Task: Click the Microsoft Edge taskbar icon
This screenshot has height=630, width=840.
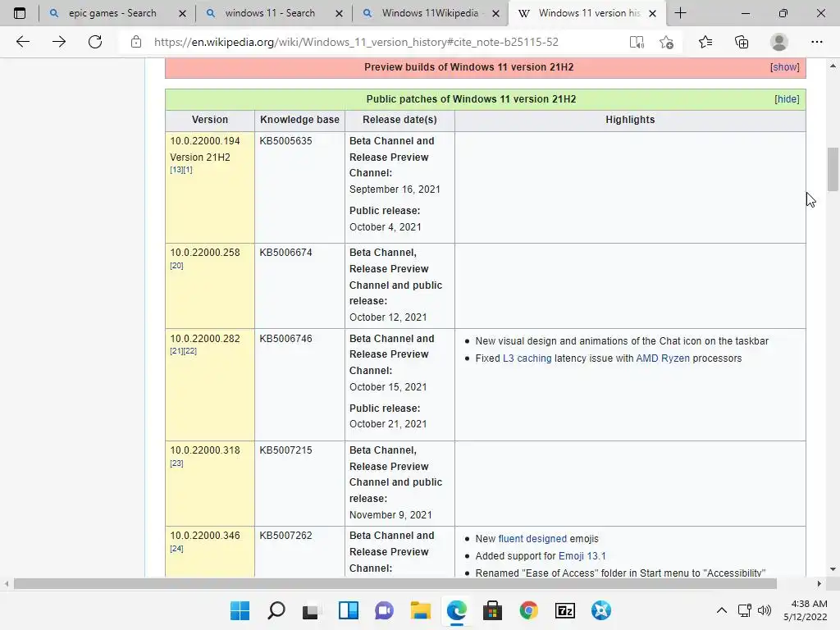Action: coord(456,610)
